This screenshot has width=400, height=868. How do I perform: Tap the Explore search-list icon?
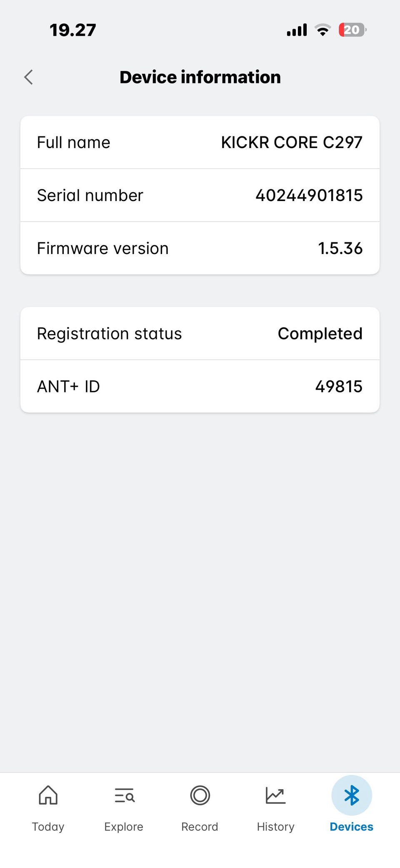[x=124, y=795]
